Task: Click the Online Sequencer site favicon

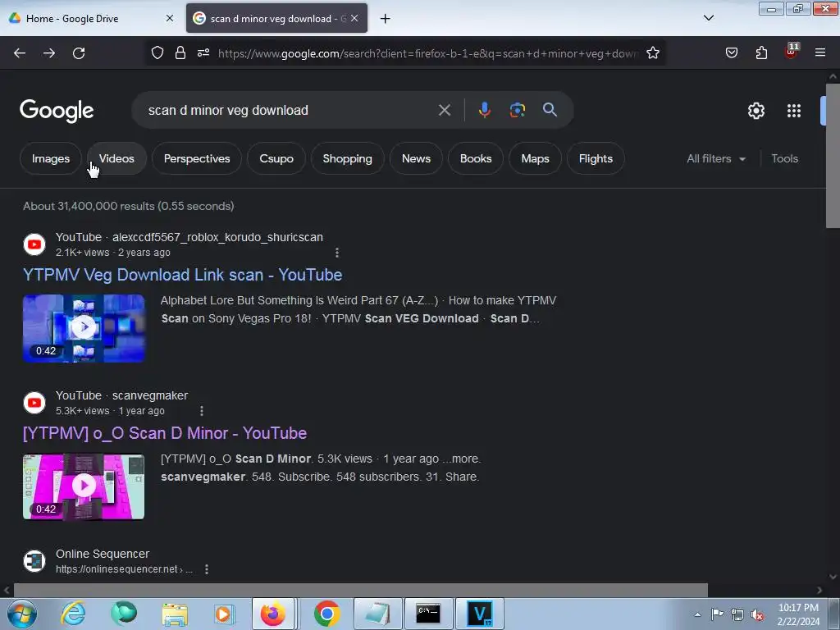Action: point(34,561)
